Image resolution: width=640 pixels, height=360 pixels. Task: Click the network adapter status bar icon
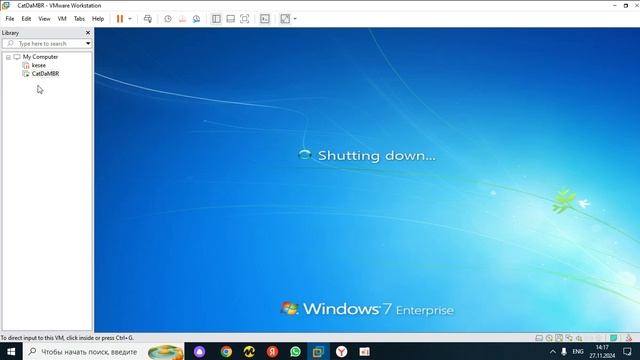coord(569,338)
